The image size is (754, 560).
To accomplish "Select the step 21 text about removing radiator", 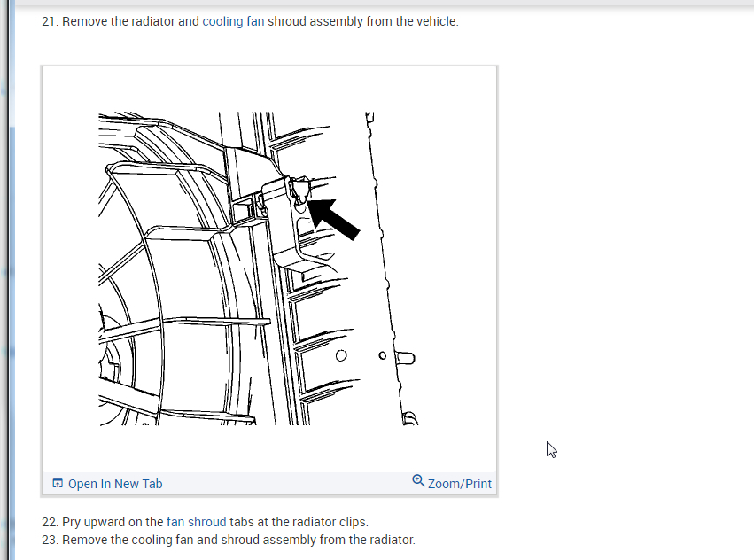I will [250, 21].
